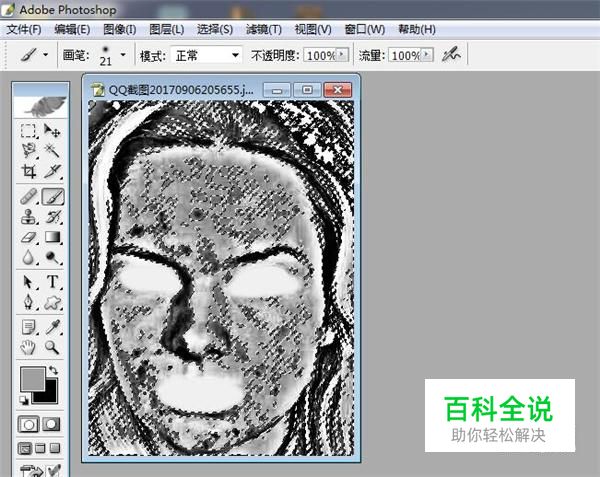Select the Hand tool
This screenshot has width=600, height=477.
click(28, 347)
